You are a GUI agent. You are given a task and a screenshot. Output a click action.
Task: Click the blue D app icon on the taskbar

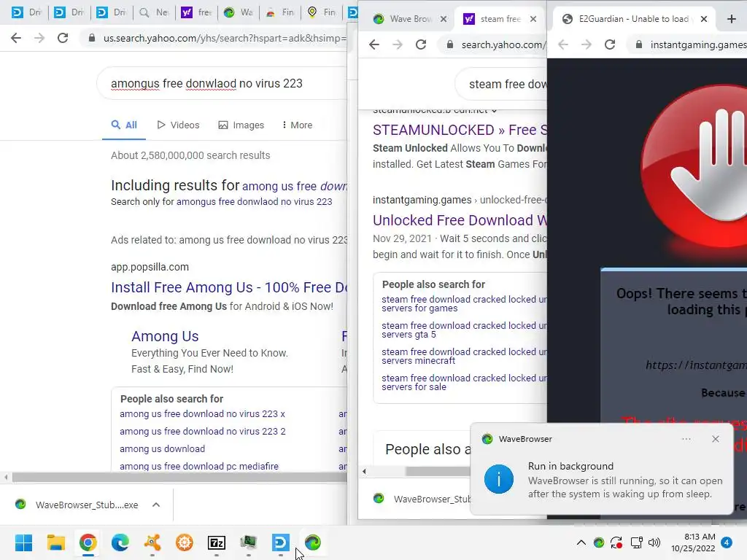(x=280, y=542)
